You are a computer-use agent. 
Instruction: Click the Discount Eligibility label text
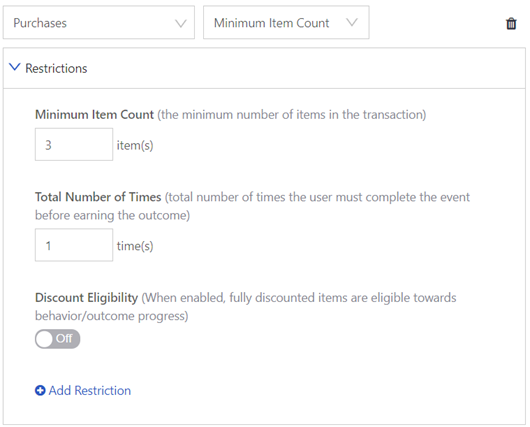[x=87, y=298]
